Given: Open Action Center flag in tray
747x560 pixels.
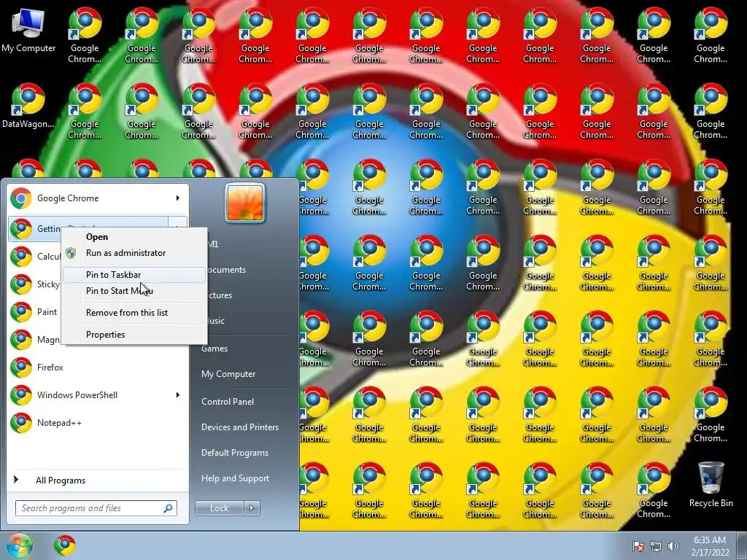Looking at the screenshot, I should click(x=638, y=546).
